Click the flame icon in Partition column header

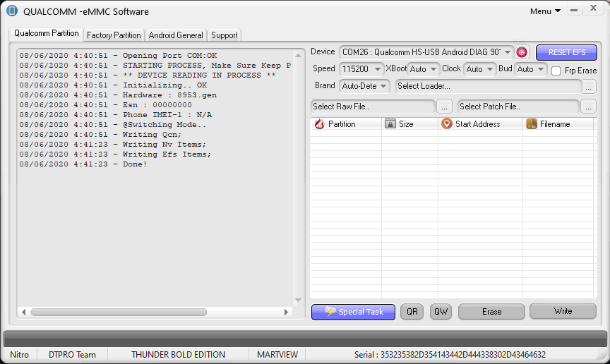(x=319, y=123)
